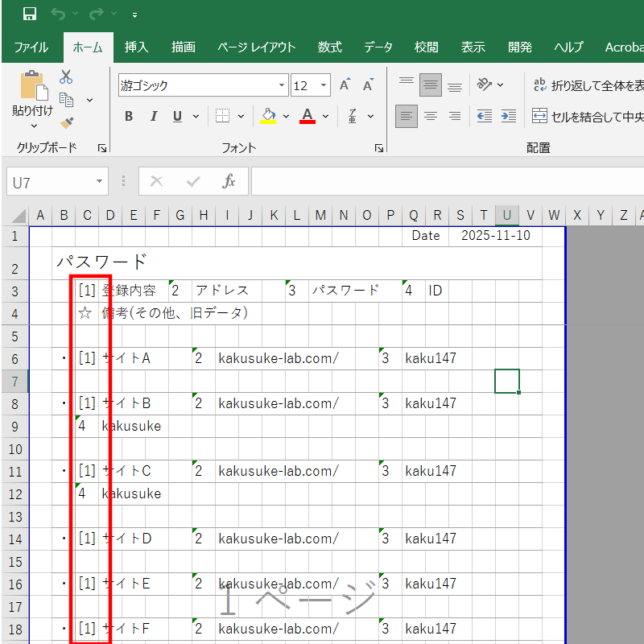The width and height of the screenshot is (644, 644).
Task: Open the font name dropdown
Action: point(282,85)
